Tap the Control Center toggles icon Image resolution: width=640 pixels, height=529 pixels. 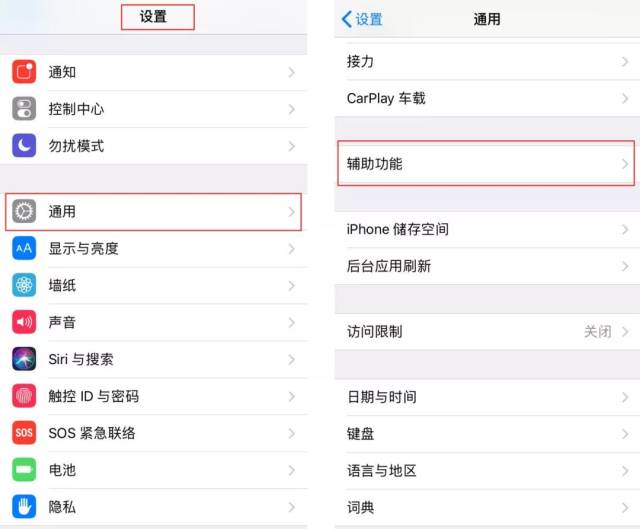tap(24, 109)
